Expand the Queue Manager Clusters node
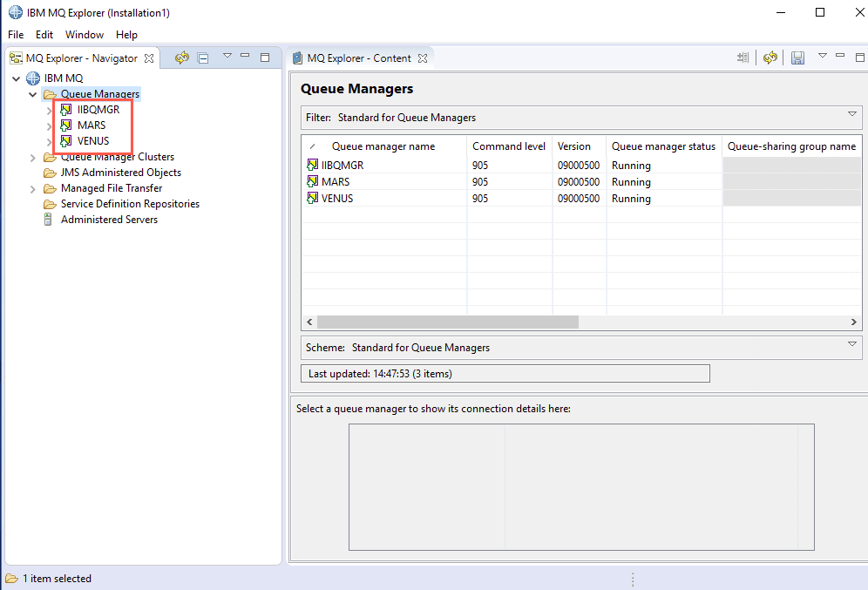868x590 pixels. [32, 158]
